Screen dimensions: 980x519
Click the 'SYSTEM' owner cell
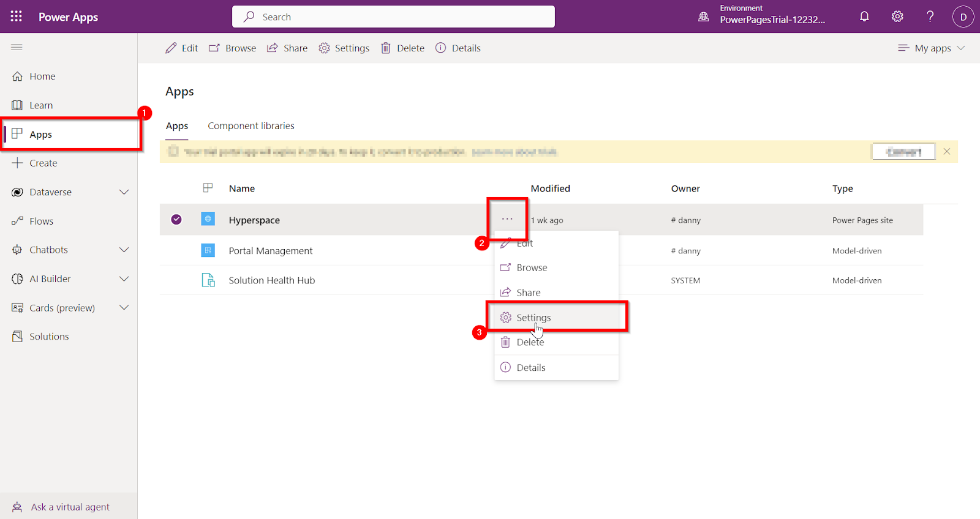685,280
